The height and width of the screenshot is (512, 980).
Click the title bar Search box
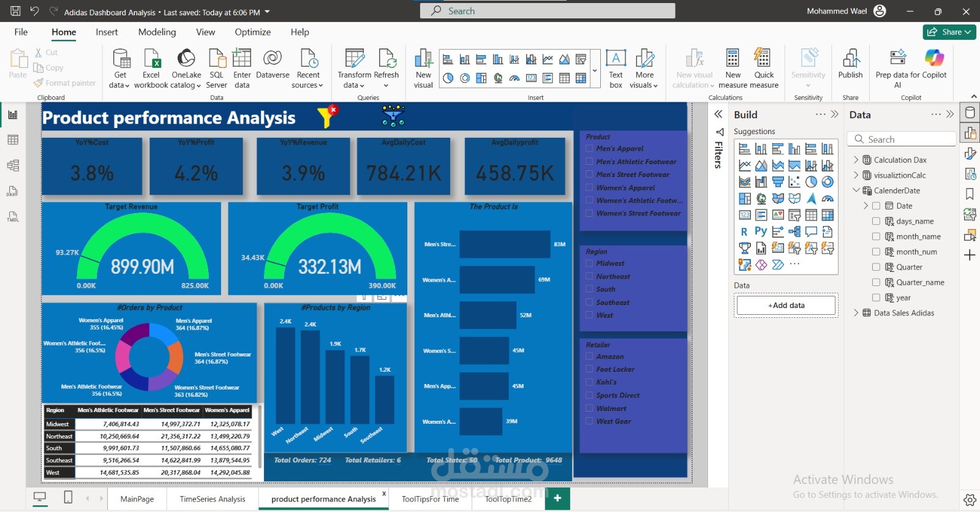[x=548, y=11]
